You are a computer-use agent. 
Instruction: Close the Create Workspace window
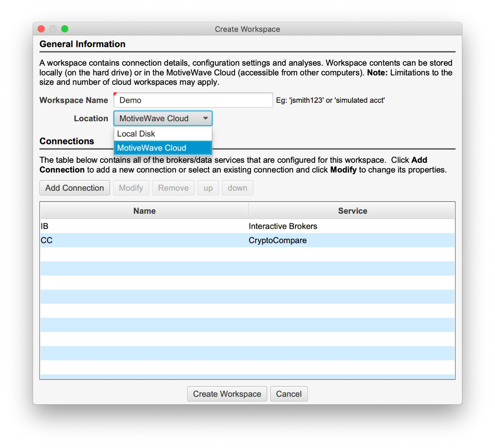(x=41, y=29)
